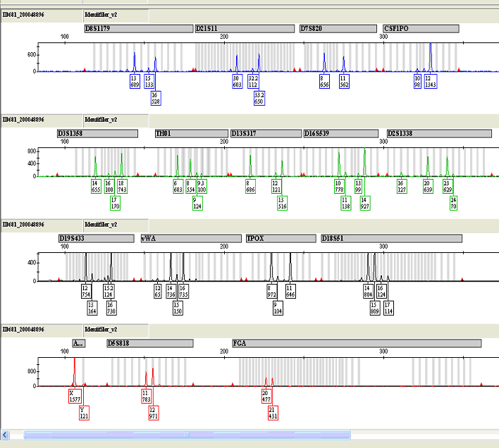This screenshot has height=448, width=499.
Task: Select the CSF1PO locus header
Action: (x=420, y=29)
